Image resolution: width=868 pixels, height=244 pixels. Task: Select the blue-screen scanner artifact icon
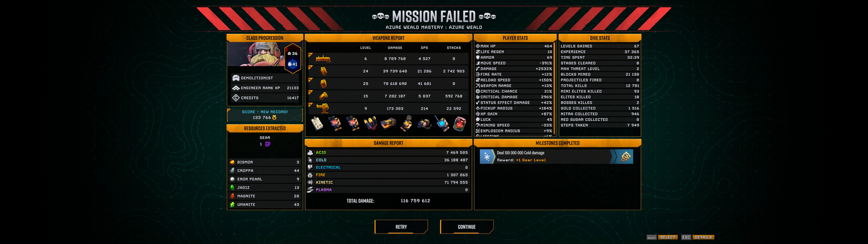pyautogui.click(x=442, y=124)
